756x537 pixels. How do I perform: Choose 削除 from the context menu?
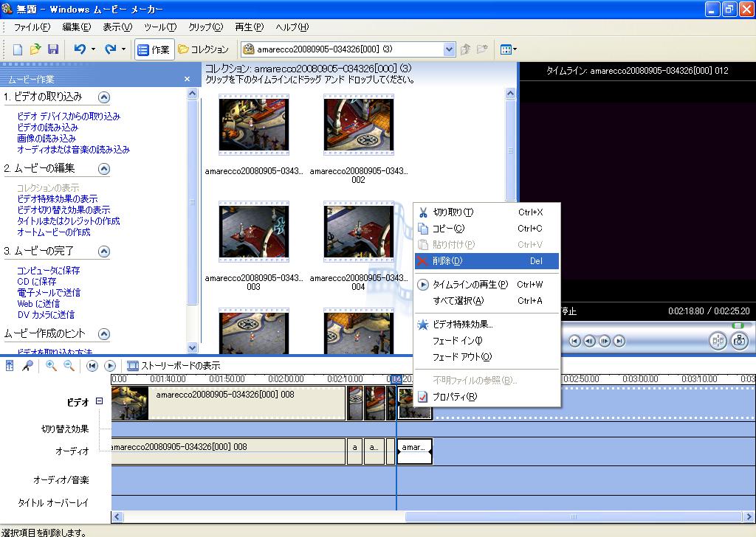487,261
